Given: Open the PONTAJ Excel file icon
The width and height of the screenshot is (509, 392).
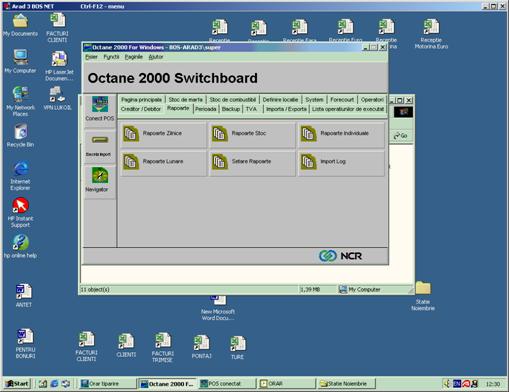Looking at the screenshot, I should (x=201, y=347).
